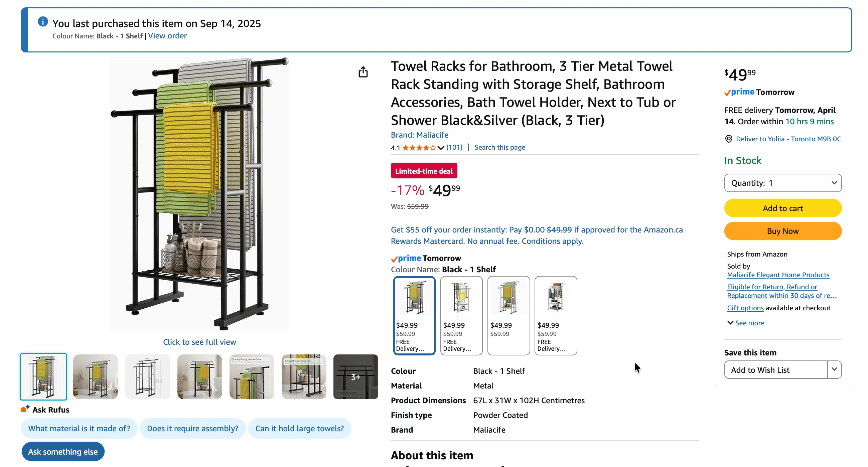The image size is (868, 467).
Task: Open the 3+ more images thumbnail
Action: (355, 376)
